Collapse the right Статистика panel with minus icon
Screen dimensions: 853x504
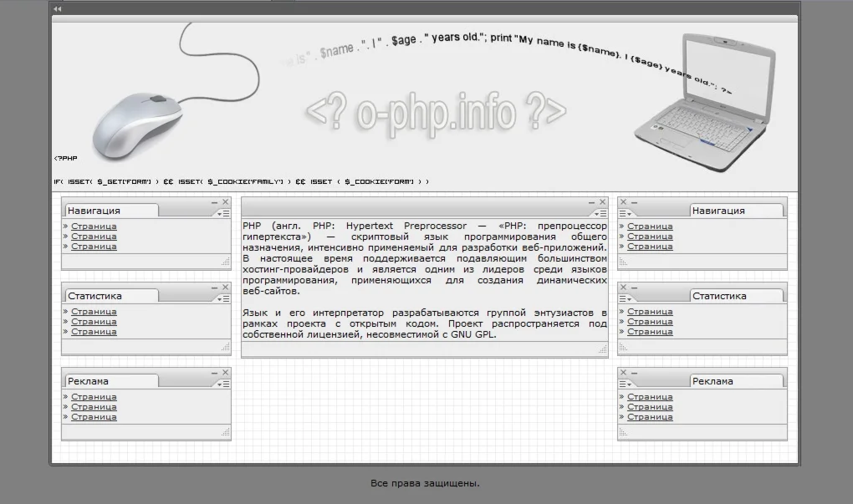(634, 288)
